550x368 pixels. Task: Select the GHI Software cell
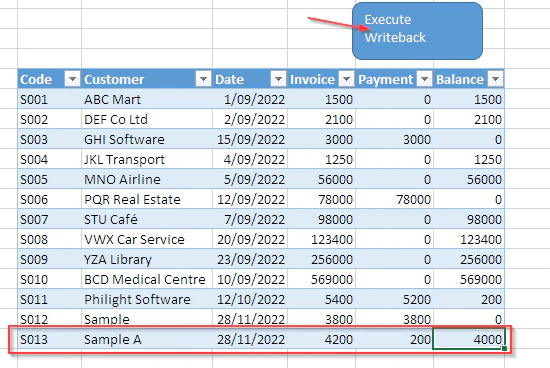(147, 139)
